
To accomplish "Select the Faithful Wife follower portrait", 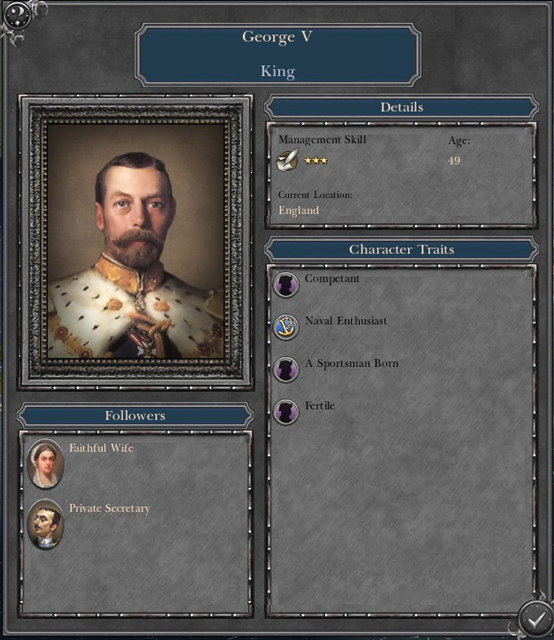I will (45, 464).
